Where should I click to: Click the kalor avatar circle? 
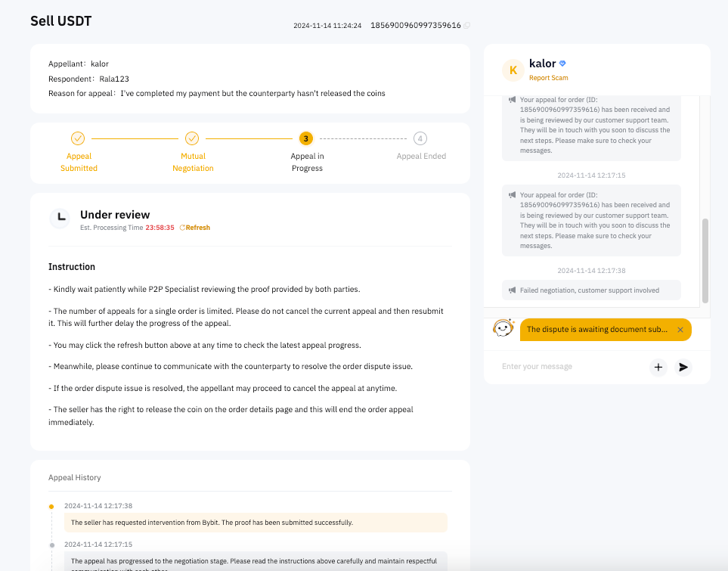(513, 70)
